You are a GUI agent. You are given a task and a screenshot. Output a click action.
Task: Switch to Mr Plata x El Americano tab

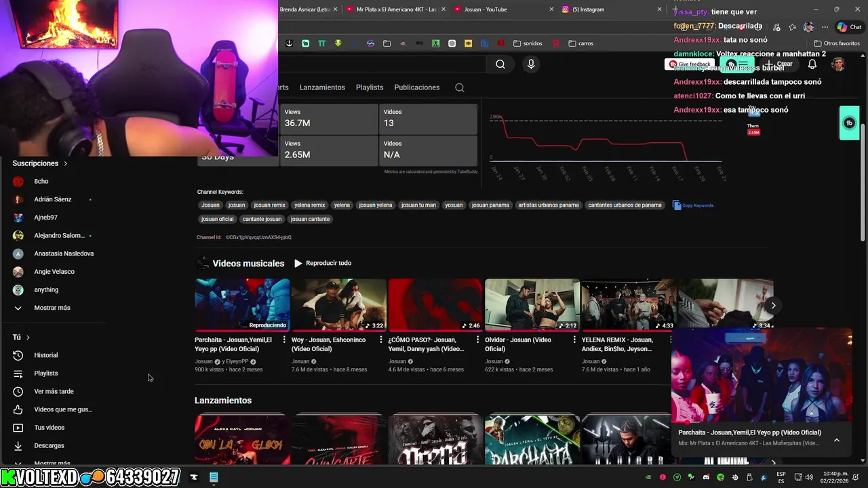pos(395,9)
